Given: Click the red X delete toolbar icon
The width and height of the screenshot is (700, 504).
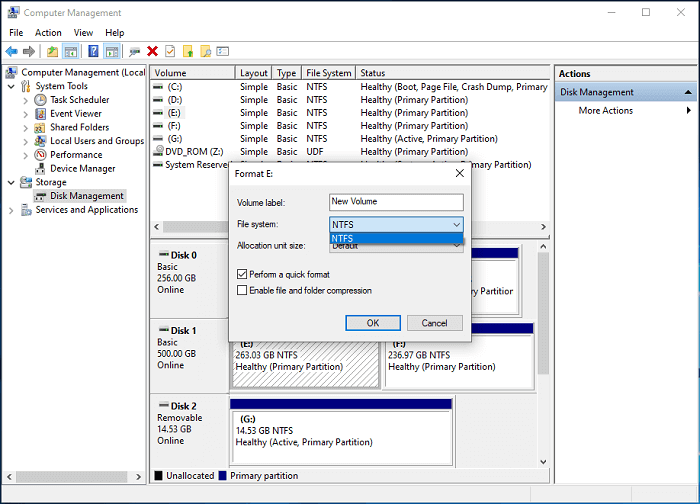Looking at the screenshot, I should pyautogui.click(x=152, y=51).
